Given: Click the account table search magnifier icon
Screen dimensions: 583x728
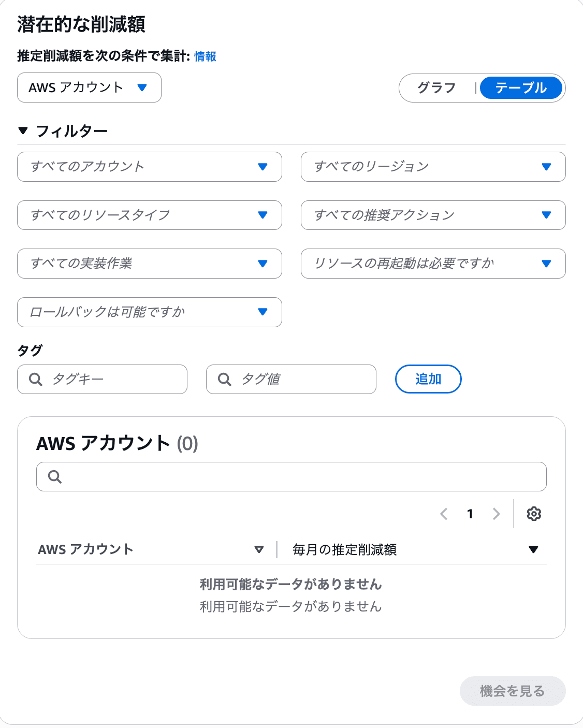Looking at the screenshot, I should click(55, 477).
